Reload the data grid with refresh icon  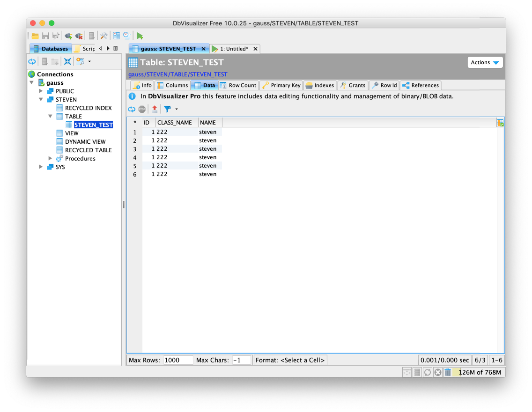point(132,109)
